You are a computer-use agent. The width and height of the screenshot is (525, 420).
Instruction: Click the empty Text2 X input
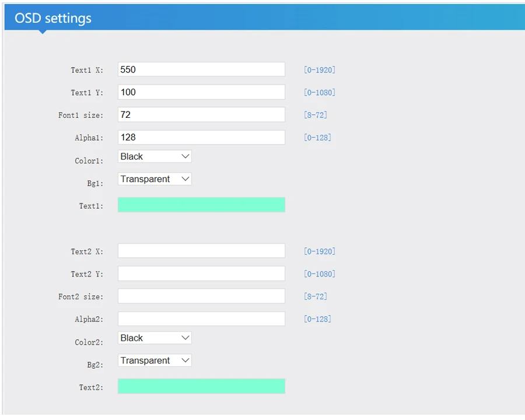201,251
